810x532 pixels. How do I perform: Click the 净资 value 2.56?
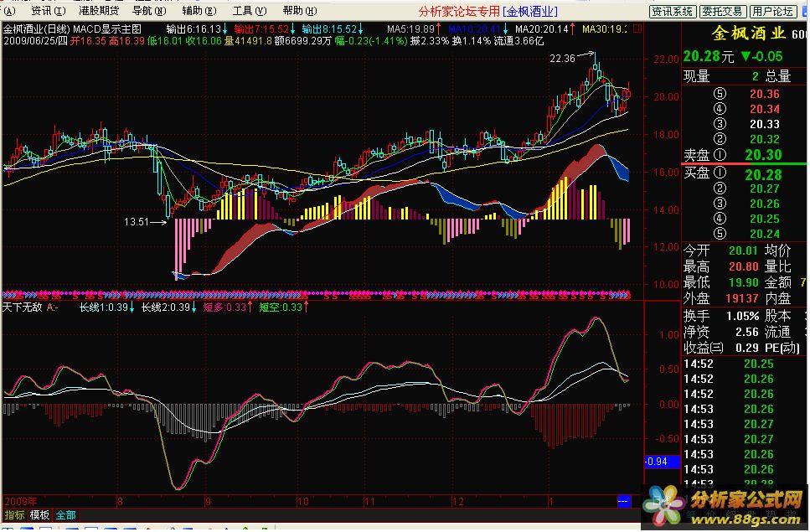click(x=746, y=332)
